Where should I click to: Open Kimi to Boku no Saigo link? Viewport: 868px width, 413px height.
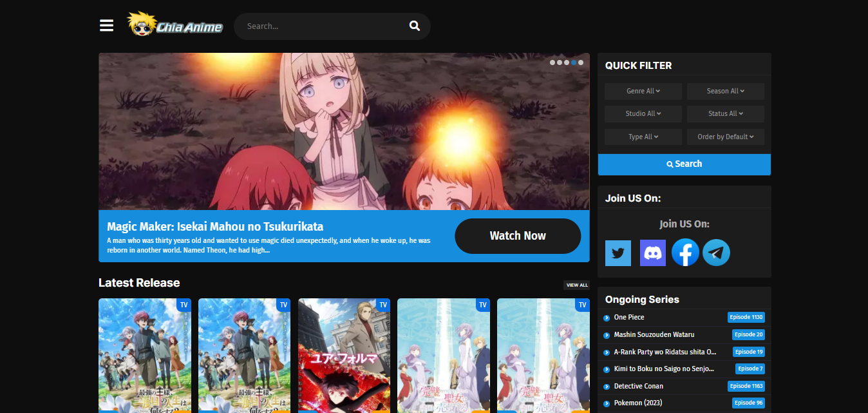[664, 369]
